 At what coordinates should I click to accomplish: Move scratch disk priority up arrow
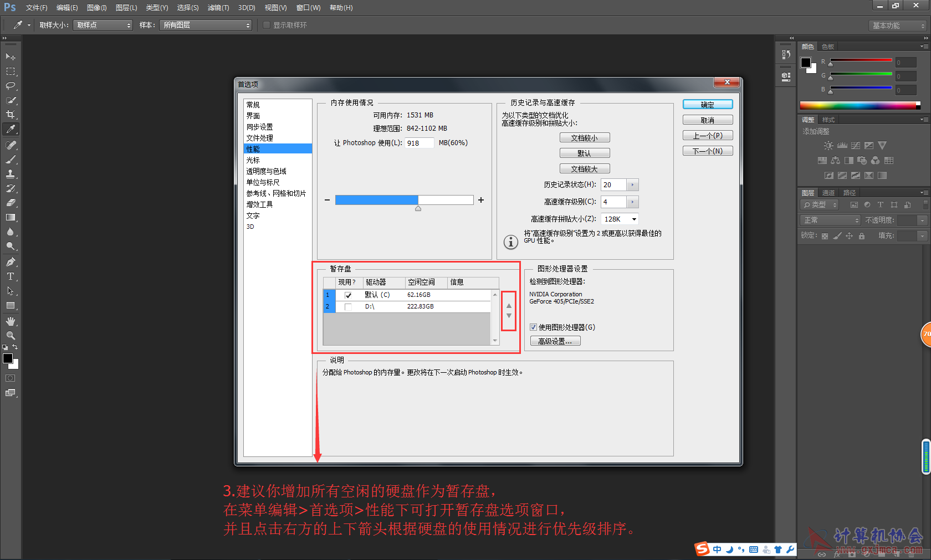(x=509, y=306)
